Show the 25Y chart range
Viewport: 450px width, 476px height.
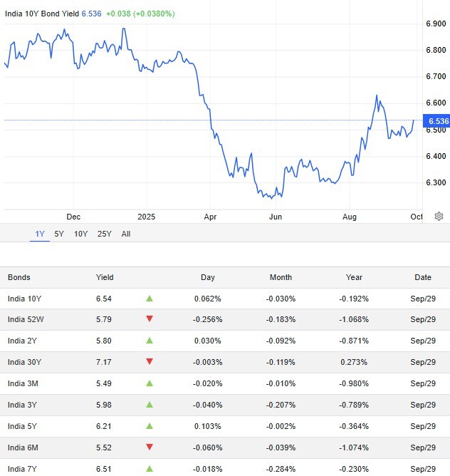pyautogui.click(x=104, y=234)
